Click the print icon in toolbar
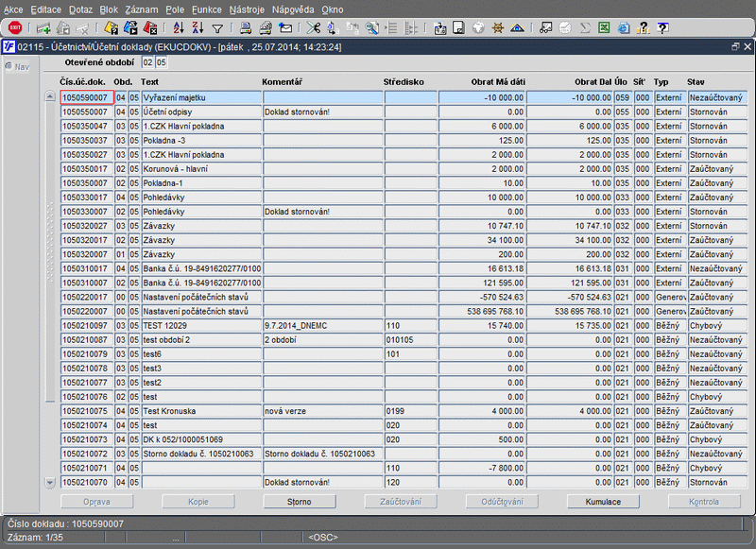Viewport: 756px width, 549px height. (x=246, y=28)
